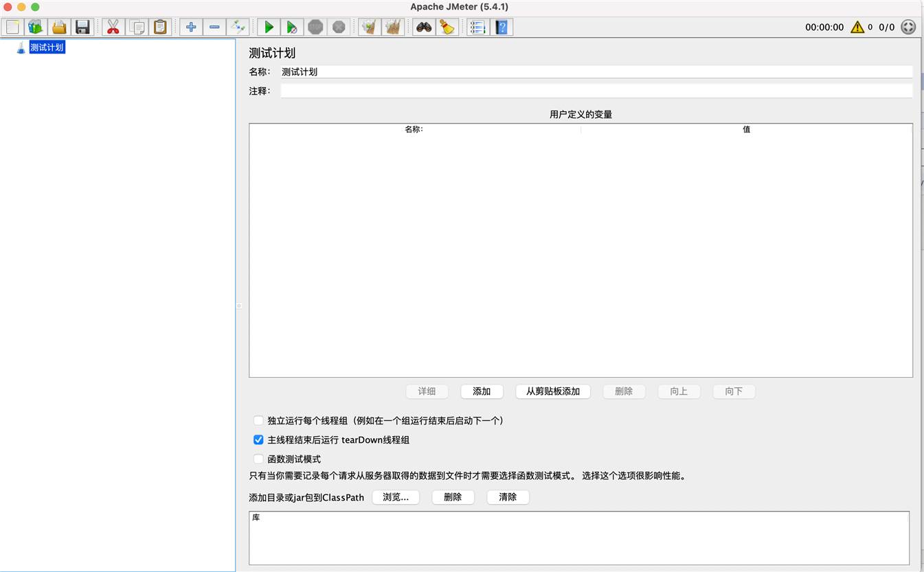The height and width of the screenshot is (572, 924).
Task: Open the function helper list icon
Action: [x=478, y=27]
